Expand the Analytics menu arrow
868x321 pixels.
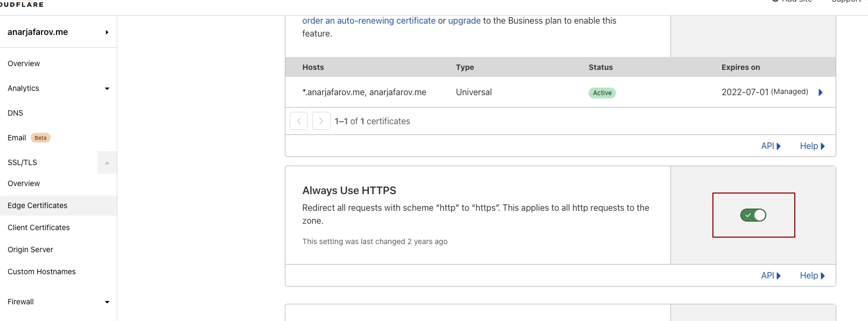(107, 89)
